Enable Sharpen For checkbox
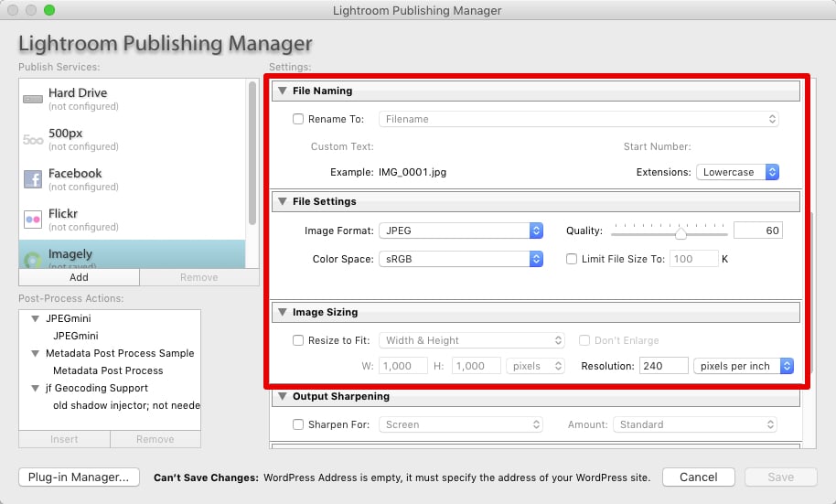This screenshot has width=836, height=504. pos(298,424)
